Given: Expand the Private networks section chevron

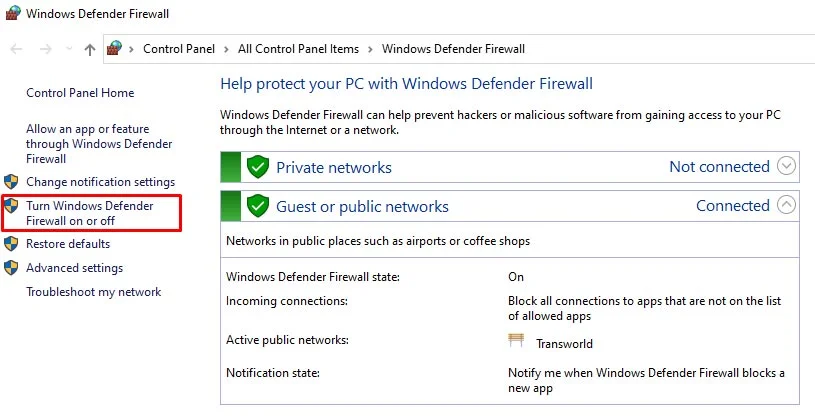Looking at the screenshot, I should [786, 166].
